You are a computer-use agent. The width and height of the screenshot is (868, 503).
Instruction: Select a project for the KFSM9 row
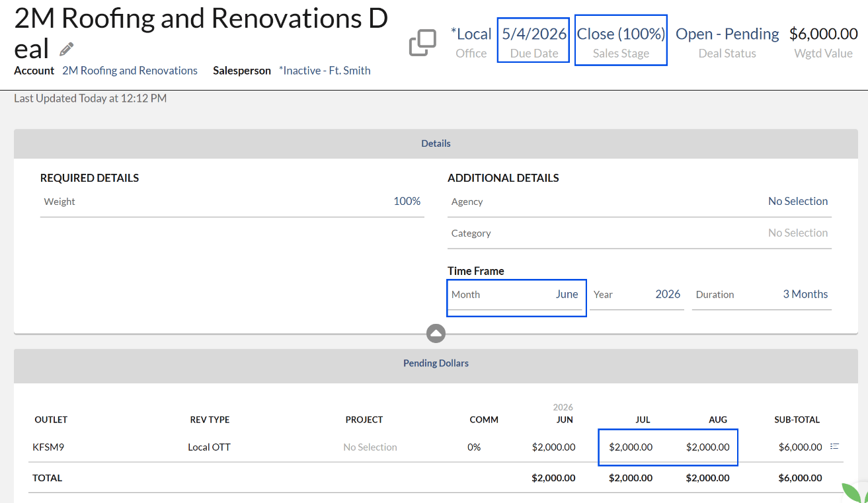pos(370,447)
